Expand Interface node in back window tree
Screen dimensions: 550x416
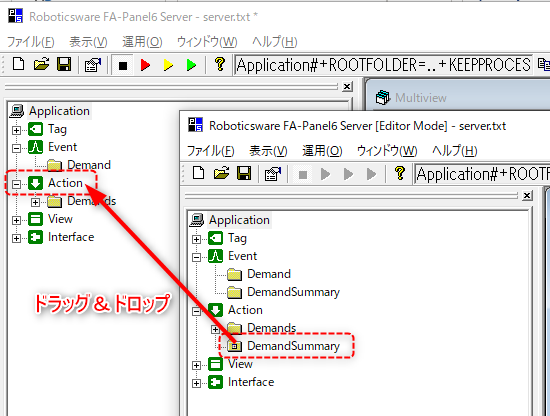coord(16,238)
